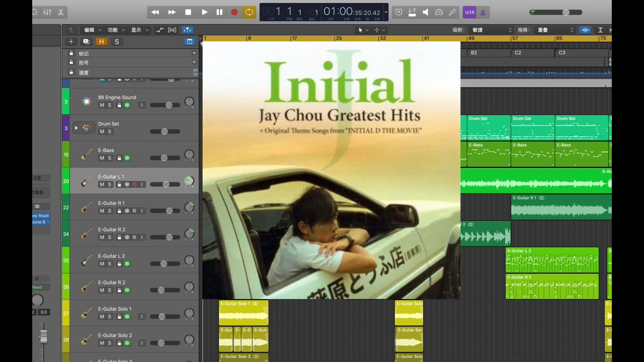Click the lock icon beside 速度
Viewport: 644px width, 362px height.
71,72
